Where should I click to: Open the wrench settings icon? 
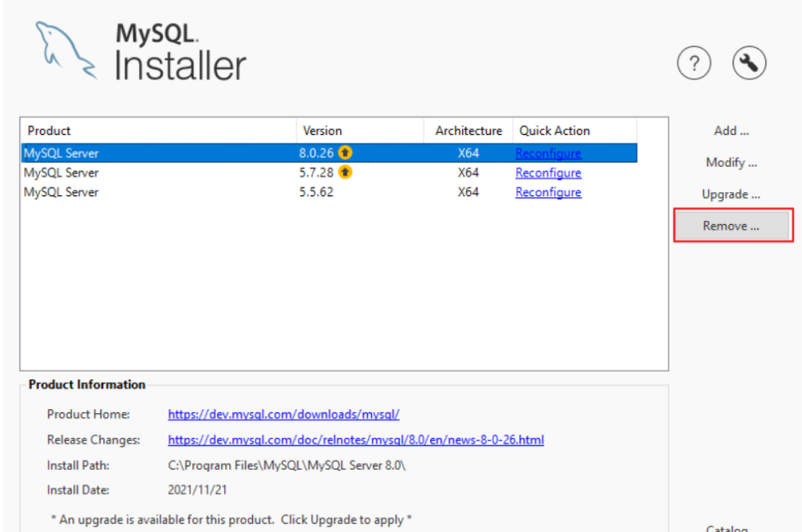click(749, 63)
